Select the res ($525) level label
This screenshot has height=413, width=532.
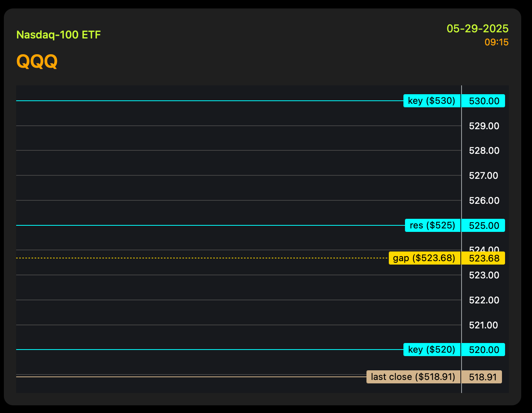pos(433,225)
